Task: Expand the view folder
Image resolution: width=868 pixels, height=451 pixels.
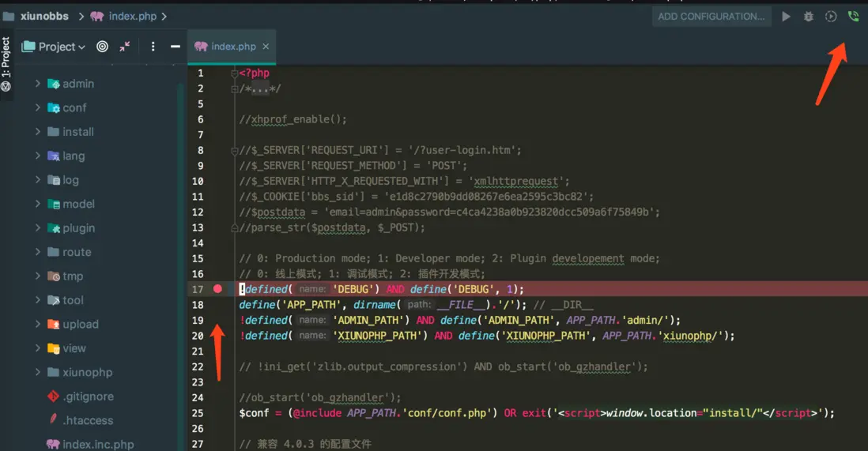Action: 38,348
